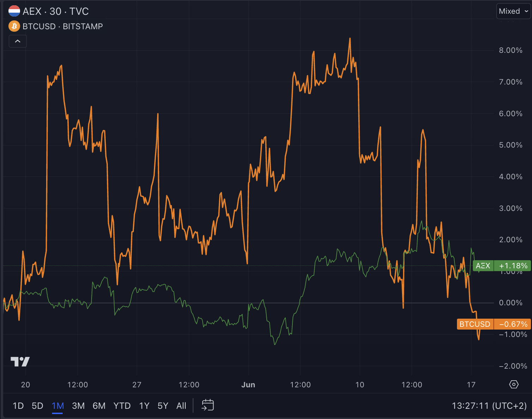Select the 3M range button
532x419 pixels.
tap(78, 405)
